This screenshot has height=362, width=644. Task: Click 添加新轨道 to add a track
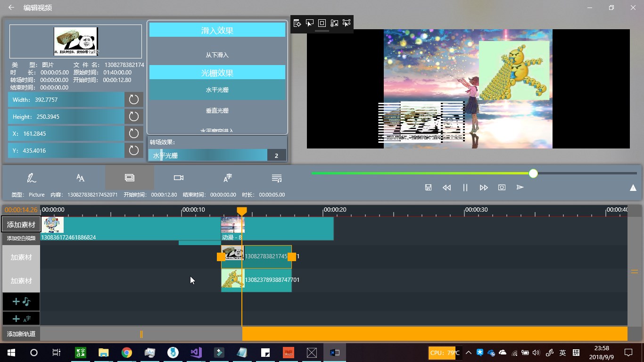click(x=21, y=334)
